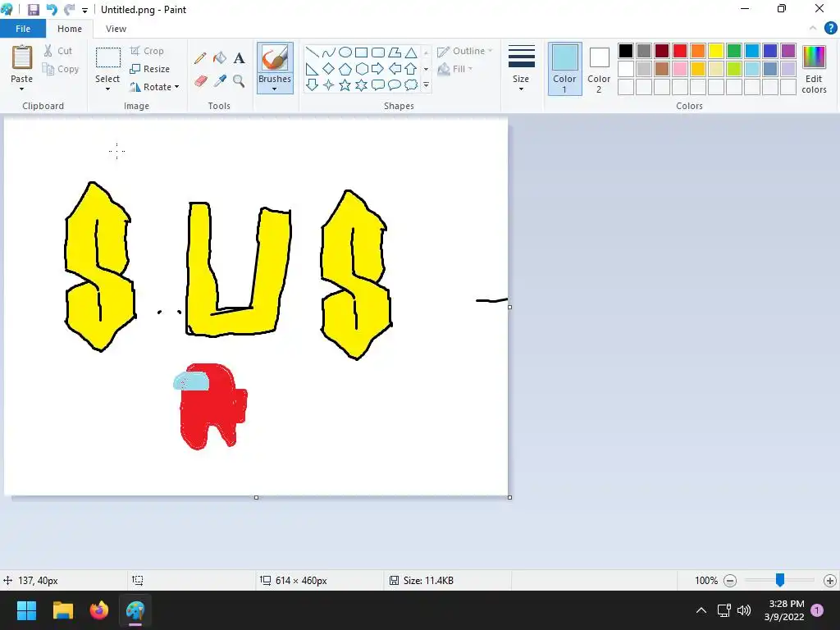Open Edit colors dialog
Image resolution: width=840 pixels, height=630 pixels.
[x=814, y=70]
